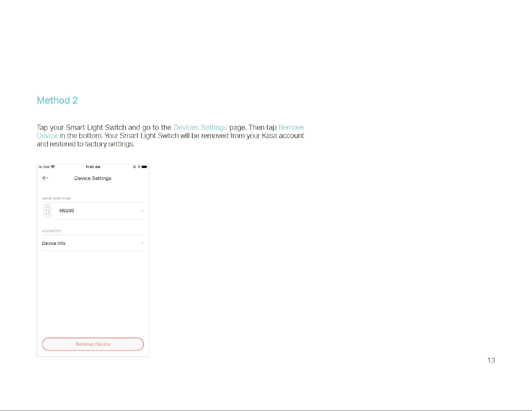Screen dimensions: 532x411
Task: Tap the back arrow in Device Settings
Action: click(45, 178)
